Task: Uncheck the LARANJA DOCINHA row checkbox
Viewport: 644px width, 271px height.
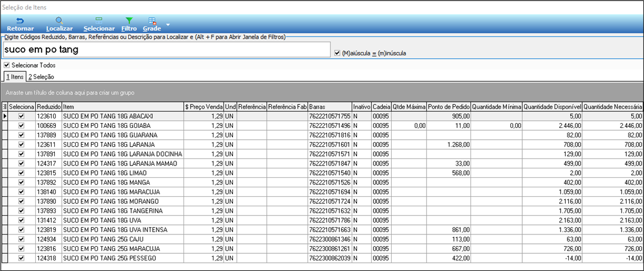Action: coord(21,154)
